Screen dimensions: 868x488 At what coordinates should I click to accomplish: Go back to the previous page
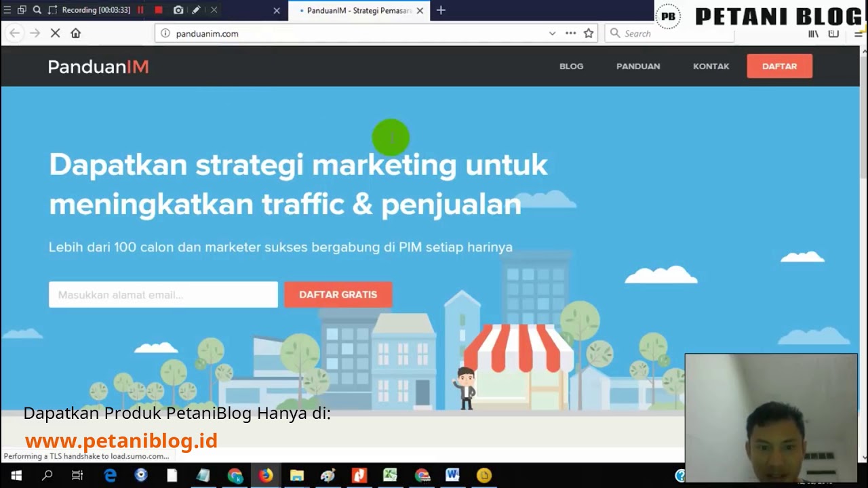(x=15, y=33)
